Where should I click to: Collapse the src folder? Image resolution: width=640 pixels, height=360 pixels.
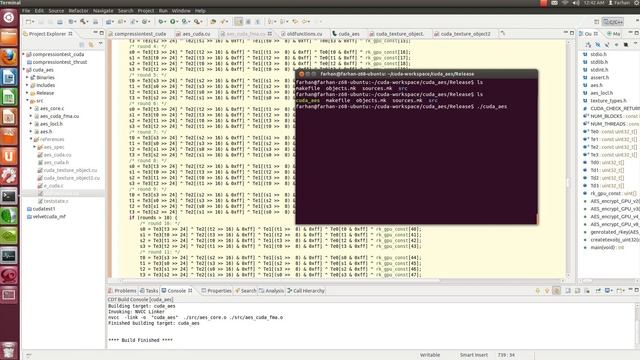click(28, 101)
